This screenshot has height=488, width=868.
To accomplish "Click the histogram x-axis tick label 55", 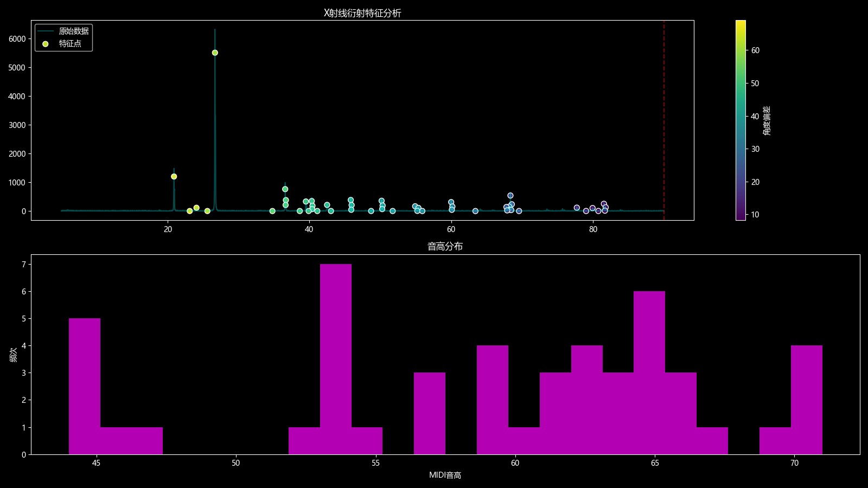I will click(x=375, y=463).
